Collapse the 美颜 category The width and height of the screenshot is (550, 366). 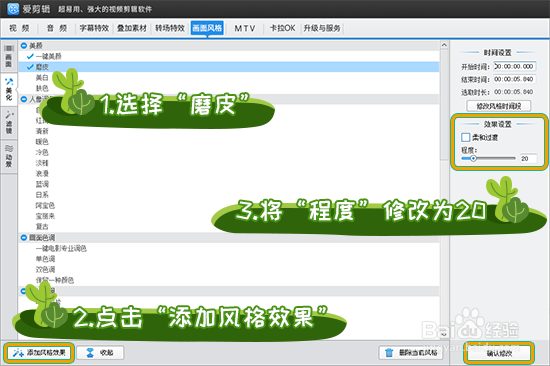[x=24, y=46]
